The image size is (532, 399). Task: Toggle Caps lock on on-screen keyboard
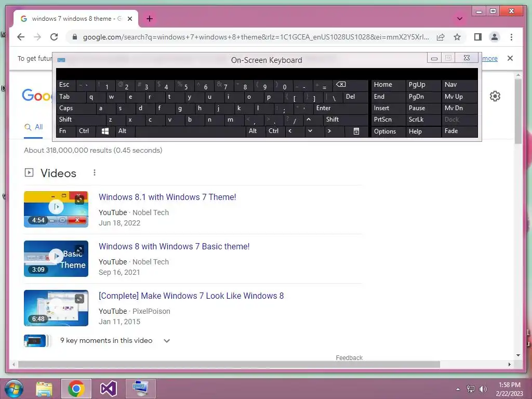coord(76,109)
